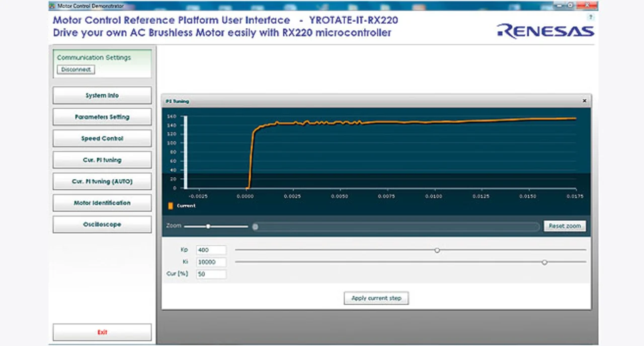Viewport: 644px width, 346px height.
Task: Open the Cur. PI tuning section
Action: pos(102,160)
